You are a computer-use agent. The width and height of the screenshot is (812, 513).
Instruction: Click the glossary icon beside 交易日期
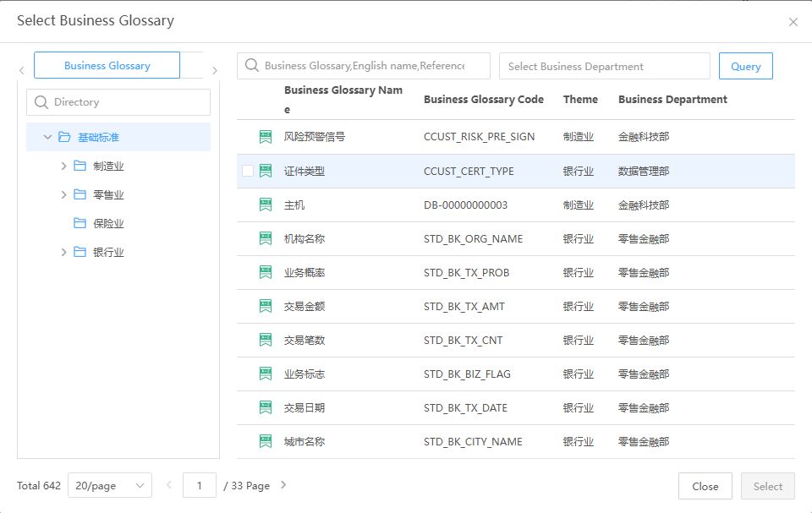coord(265,408)
